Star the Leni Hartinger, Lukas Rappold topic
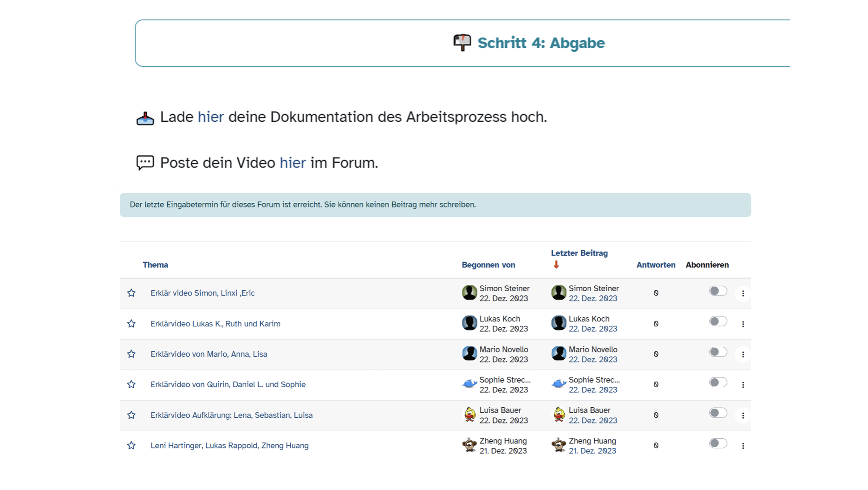Screen dimensions: 868x490 click(131, 445)
